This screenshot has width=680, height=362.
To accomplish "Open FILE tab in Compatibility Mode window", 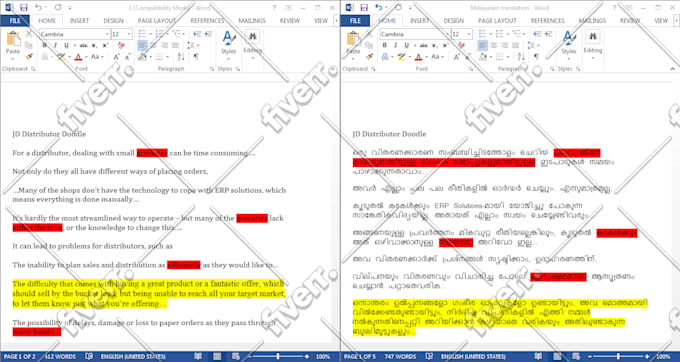I will [x=15, y=21].
